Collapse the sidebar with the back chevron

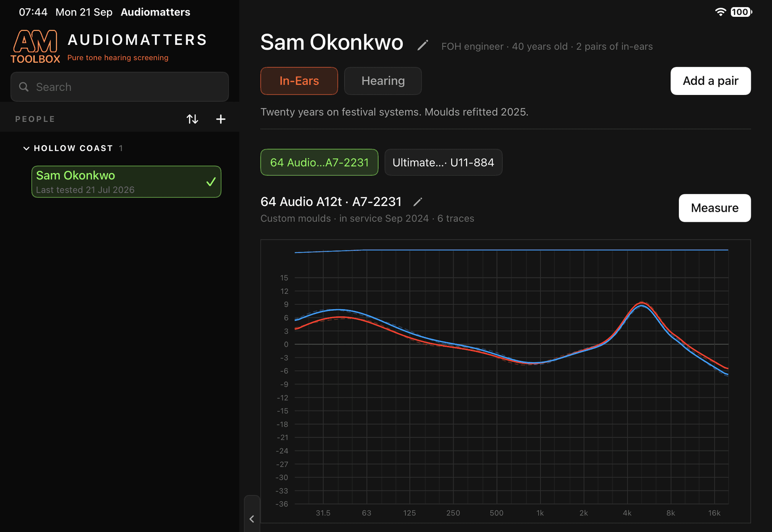click(252, 519)
